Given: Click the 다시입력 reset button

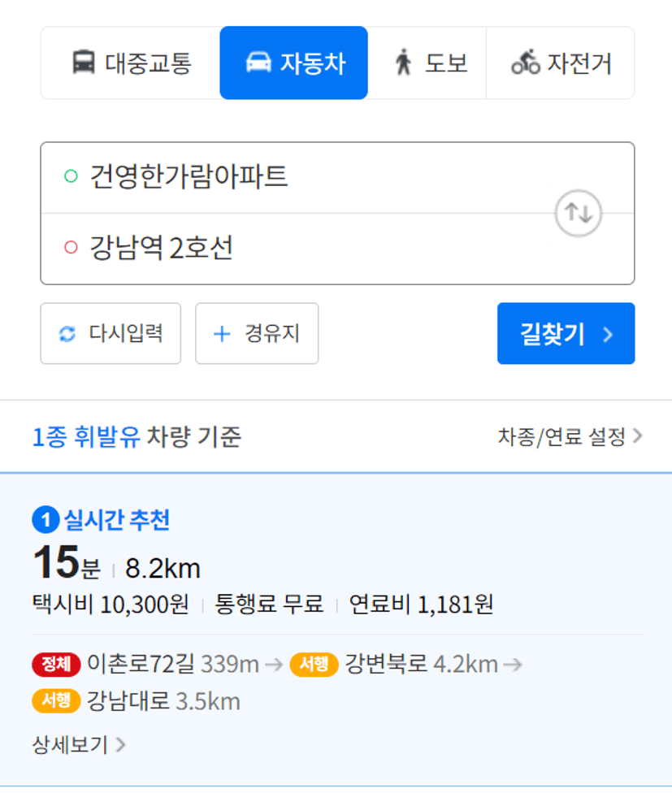Looking at the screenshot, I should coord(111,333).
